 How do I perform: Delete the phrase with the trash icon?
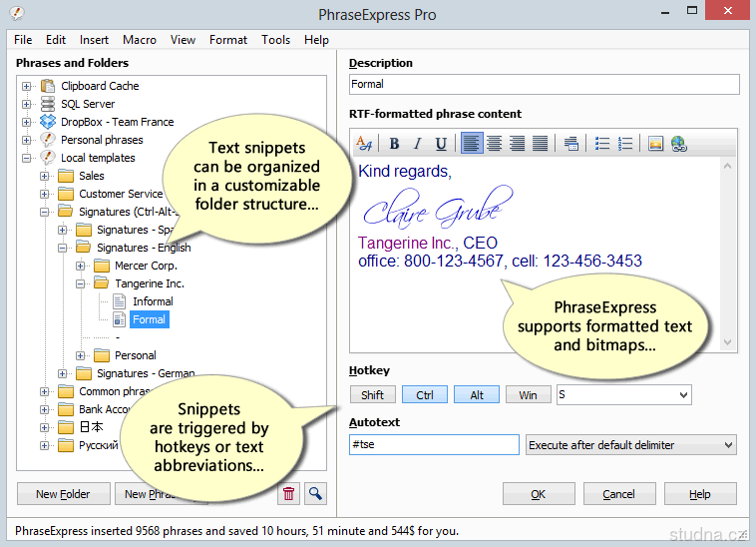pyautogui.click(x=289, y=493)
